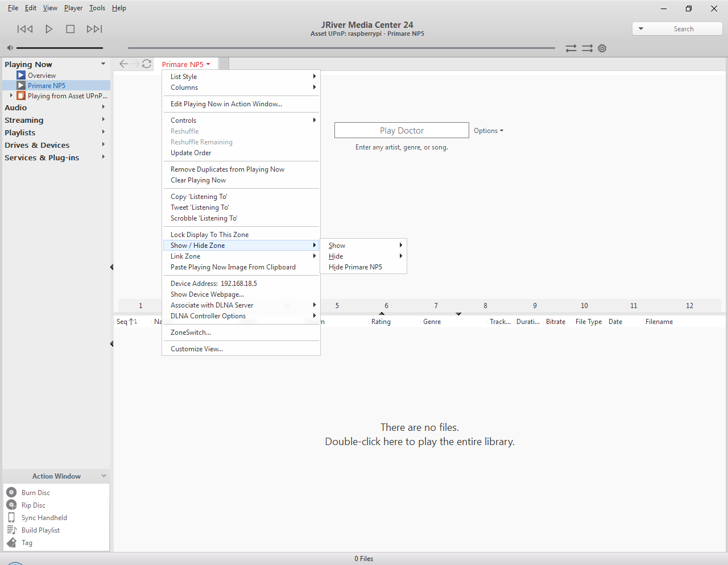Choose Hide Primare NP5
This screenshot has height=565, width=728.
[x=363, y=267]
